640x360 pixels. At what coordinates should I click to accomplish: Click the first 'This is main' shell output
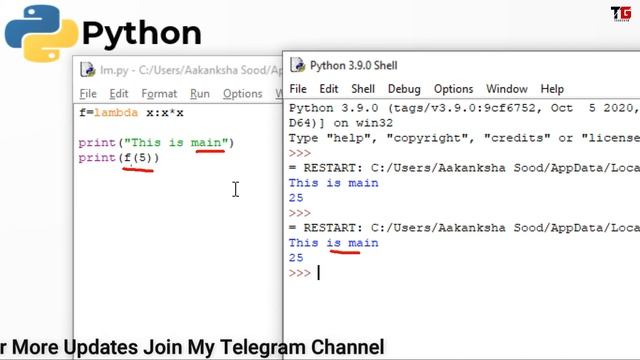tap(333, 183)
